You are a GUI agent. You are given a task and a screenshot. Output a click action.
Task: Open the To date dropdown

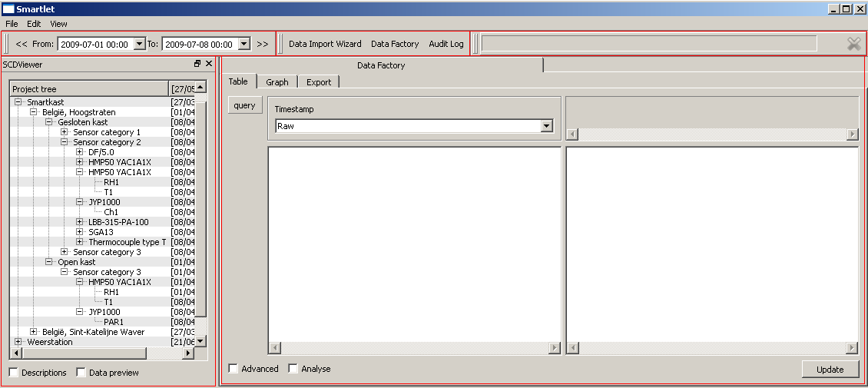[244, 44]
